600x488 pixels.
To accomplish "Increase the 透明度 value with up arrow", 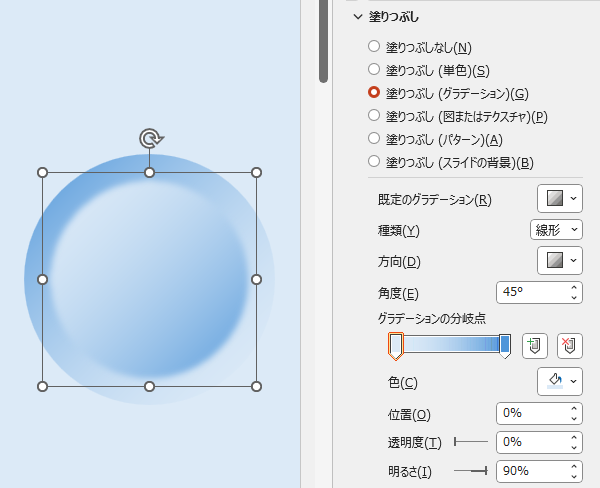I will pyautogui.click(x=574, y=437).
